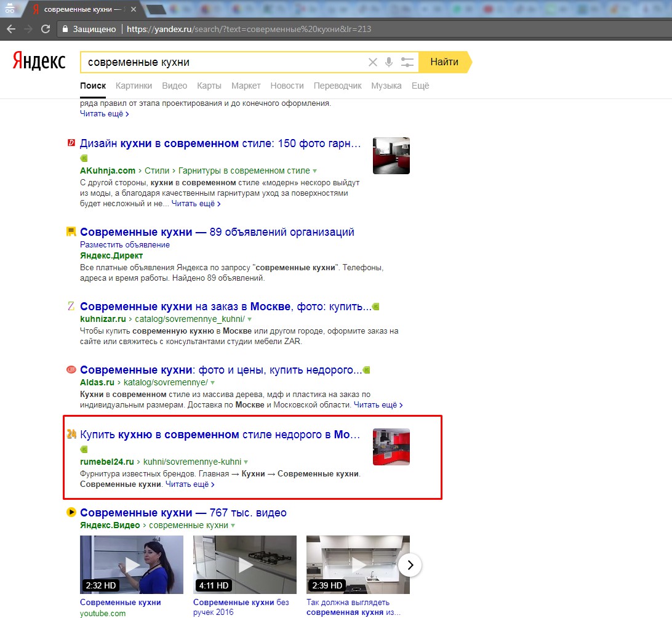Switch to the Видео tab
Screen dimensions: 672x618
(174, 86)
